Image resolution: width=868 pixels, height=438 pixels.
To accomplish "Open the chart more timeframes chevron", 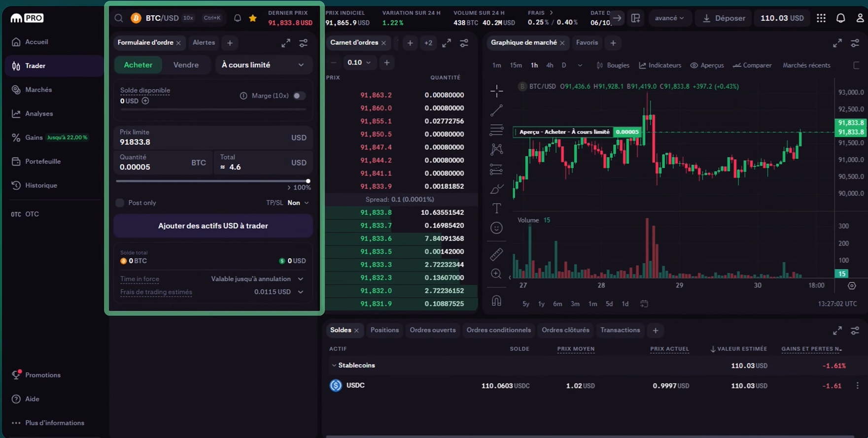I will coord(580,66).
